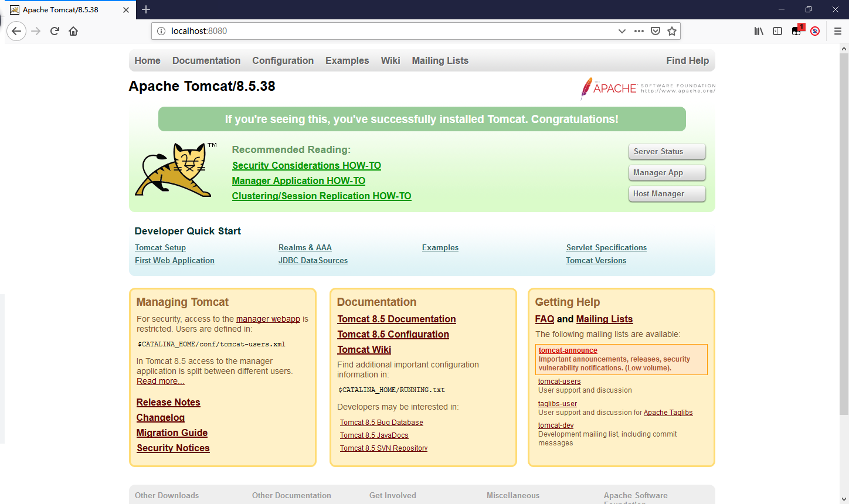Go back using the browser back arrow
The width and height of the screenshot is (849, 504).
click(16, 31)
